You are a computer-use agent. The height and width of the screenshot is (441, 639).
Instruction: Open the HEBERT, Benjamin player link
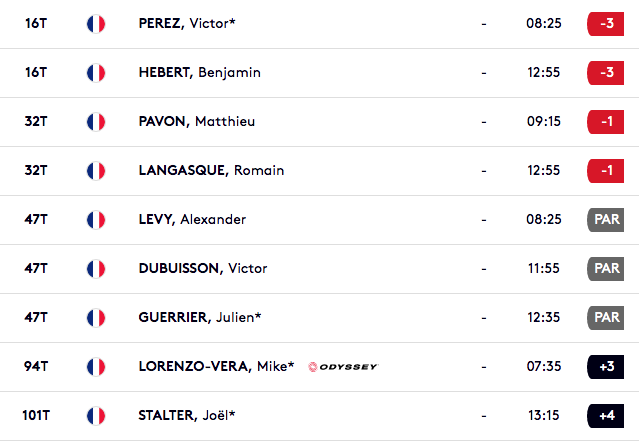[200, 73]
